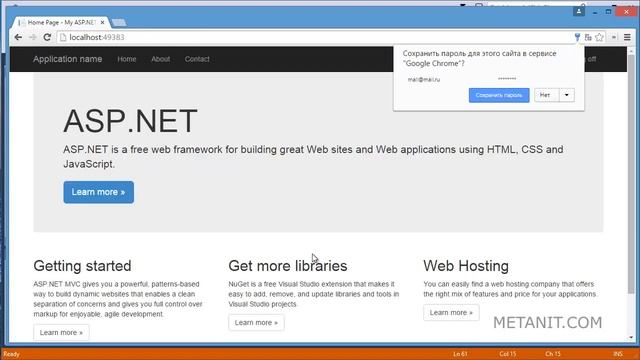This screenshot has width=640, height=360.
Task: Close the Home Page tab
Action: click(x=102, y=22)
